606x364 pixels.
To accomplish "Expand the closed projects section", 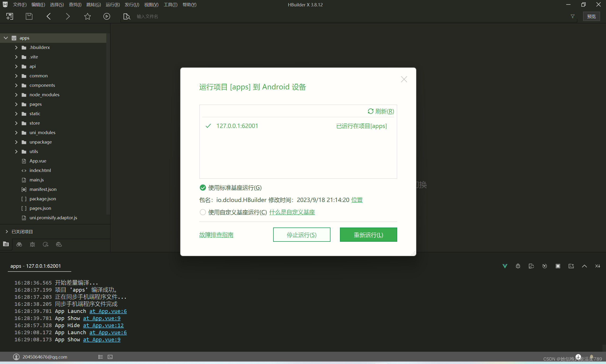I will coord(7,232).
